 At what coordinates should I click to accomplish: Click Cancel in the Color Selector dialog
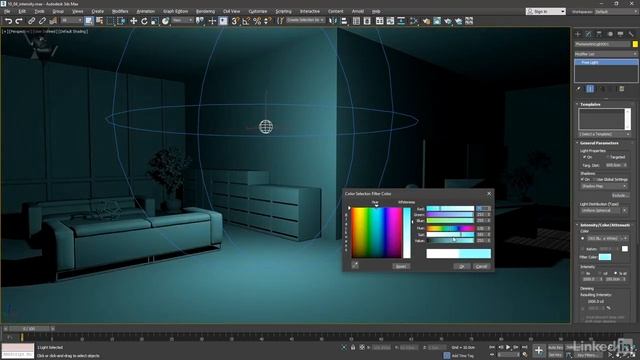pos(482,266)
